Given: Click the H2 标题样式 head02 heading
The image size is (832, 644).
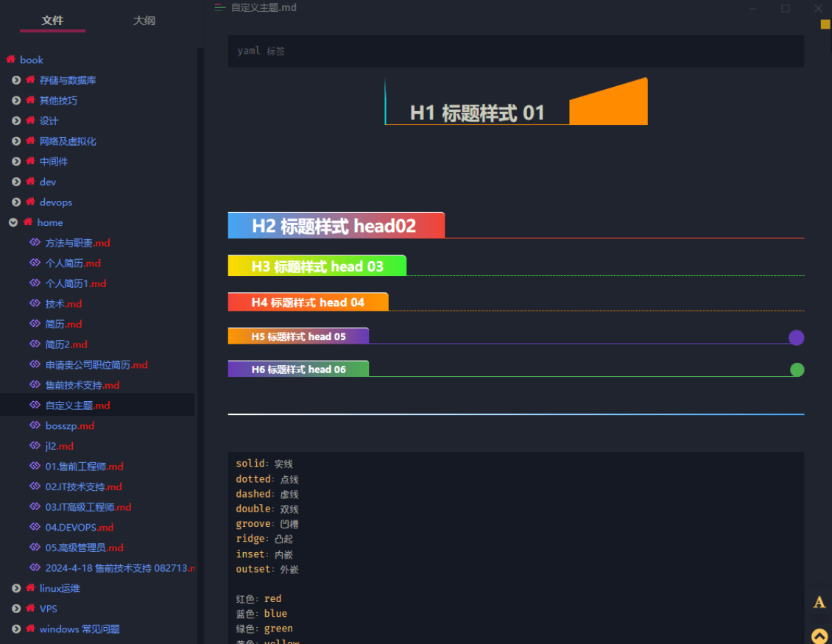Looking at the screenshot, I should coord(334,226).
